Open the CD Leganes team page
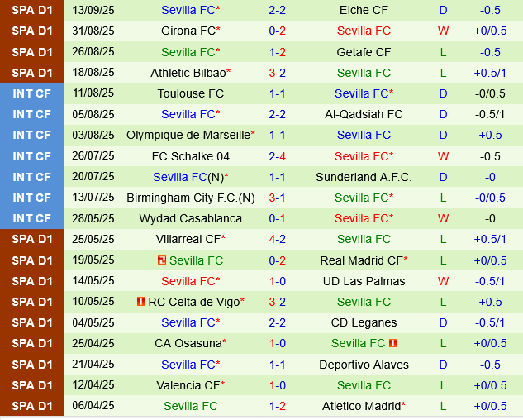This screenshot has height=420, width=523. [x=364, y=322]
